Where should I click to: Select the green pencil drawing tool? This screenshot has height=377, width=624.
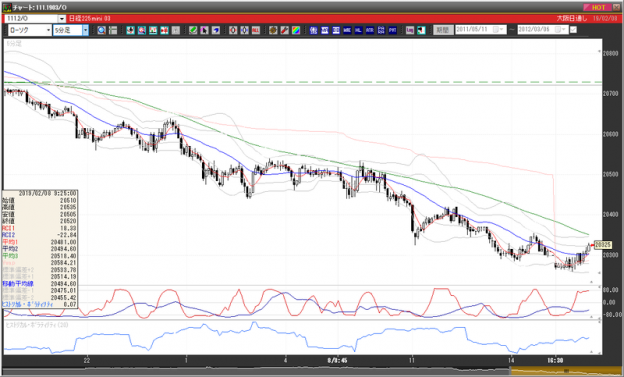pos(193,30)
